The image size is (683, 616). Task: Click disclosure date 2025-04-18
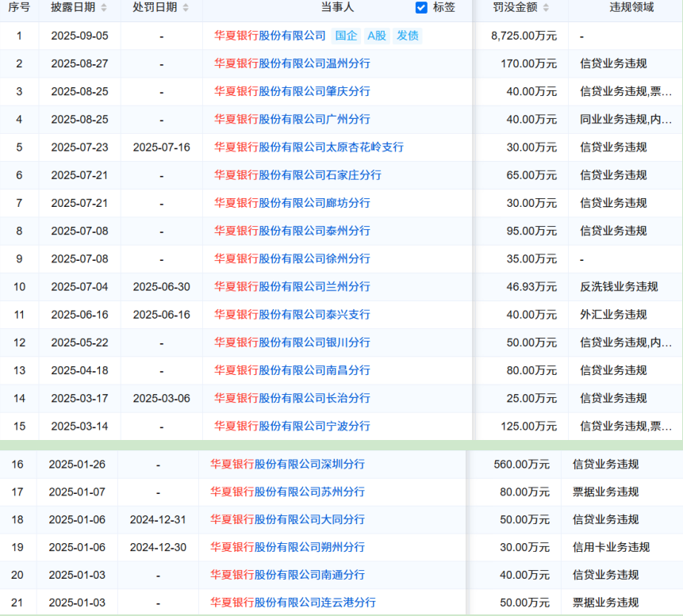coord(79,370)
